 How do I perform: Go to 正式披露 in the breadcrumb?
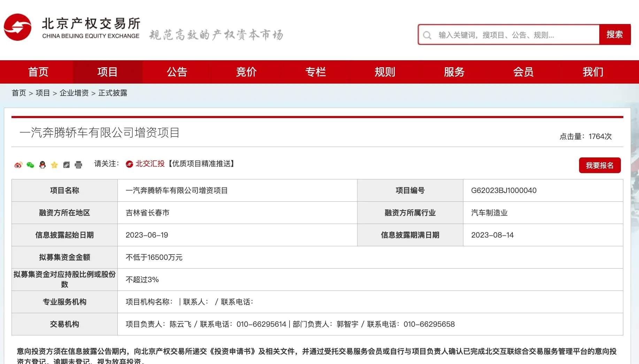pos(113,93)
